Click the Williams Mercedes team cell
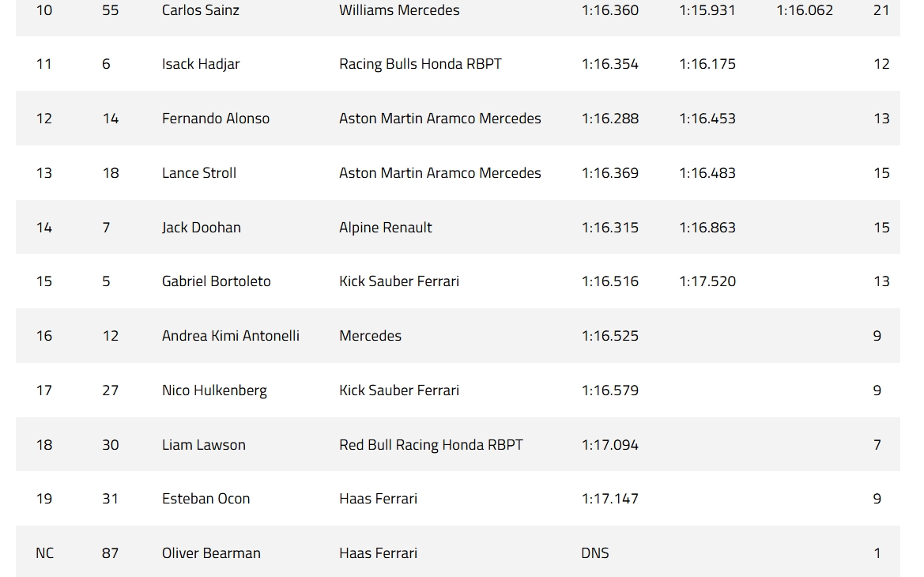Viewport: 924px width, 577px height. (399, 10)
